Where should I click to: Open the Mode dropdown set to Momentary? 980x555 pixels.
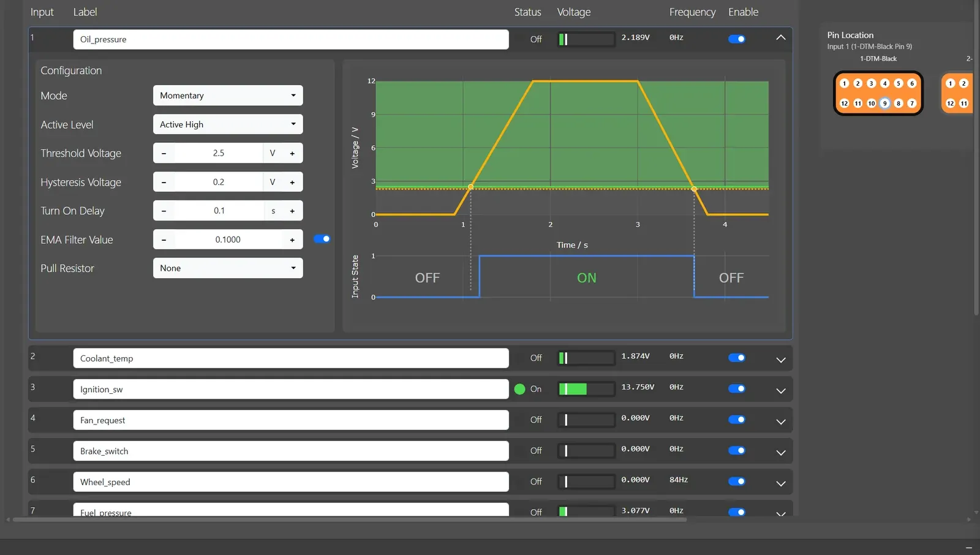coord(228,96)
